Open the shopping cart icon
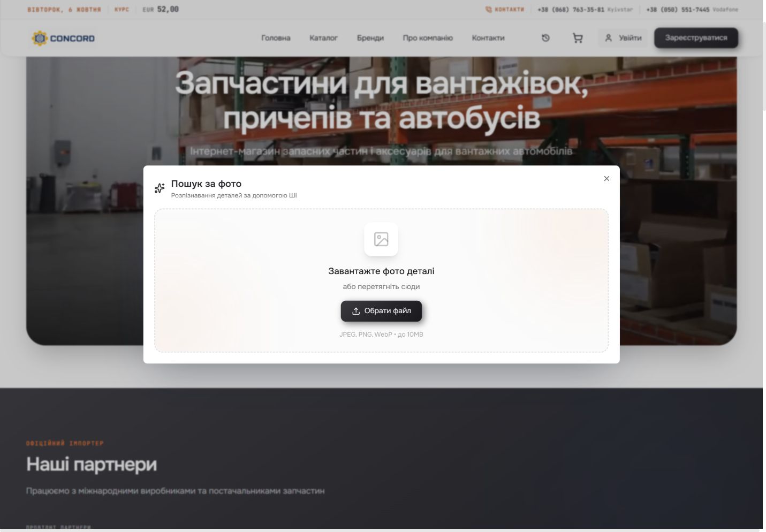This screenshot has height=532, width=766. click(x=578, y=38)
